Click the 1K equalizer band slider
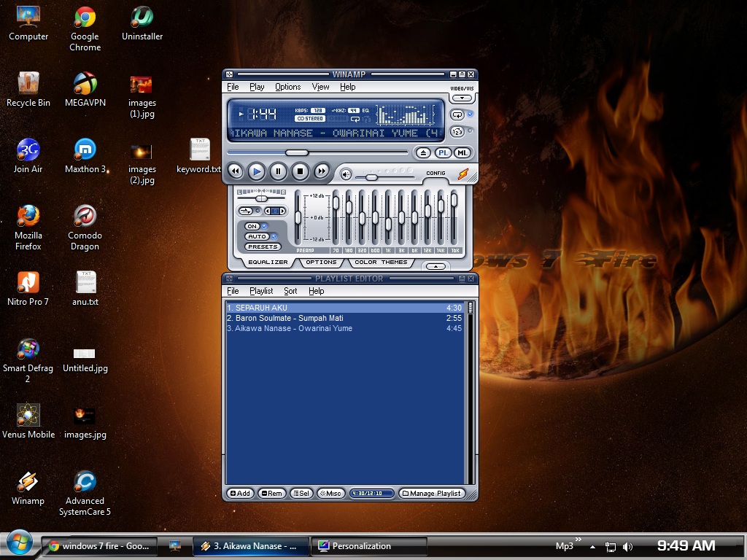 [388, 217]
